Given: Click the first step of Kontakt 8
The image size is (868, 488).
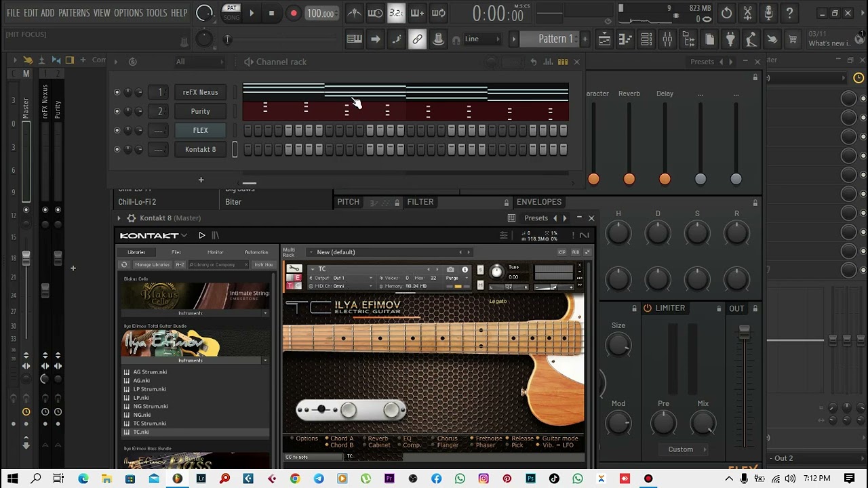Looking at the screenshot, I should (x=248, y=149).
